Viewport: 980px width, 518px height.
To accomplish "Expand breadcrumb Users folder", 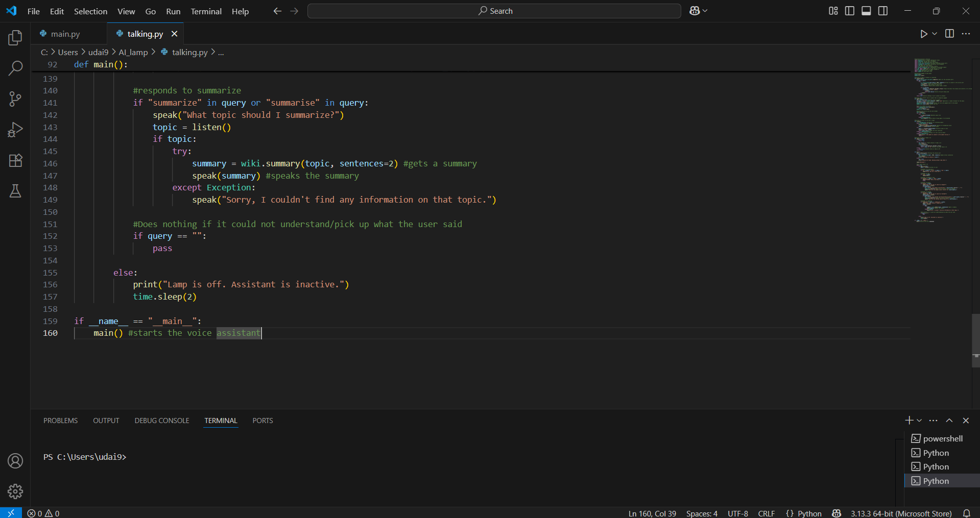I will (x=68, y=52).
